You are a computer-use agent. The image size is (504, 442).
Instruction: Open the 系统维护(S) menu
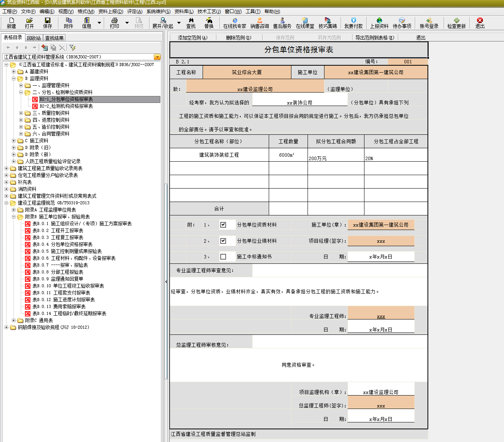pos(158,12)
